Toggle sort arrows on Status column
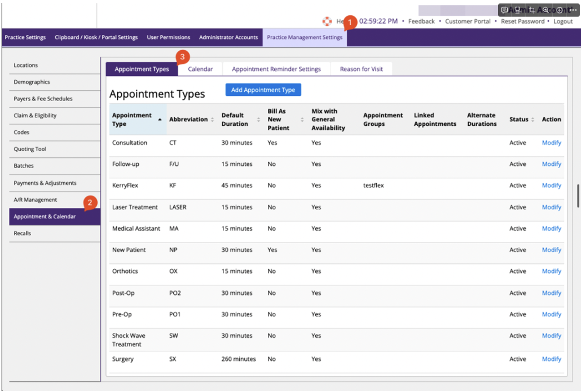This screenshot has height=392, width=581. point(532,120)
